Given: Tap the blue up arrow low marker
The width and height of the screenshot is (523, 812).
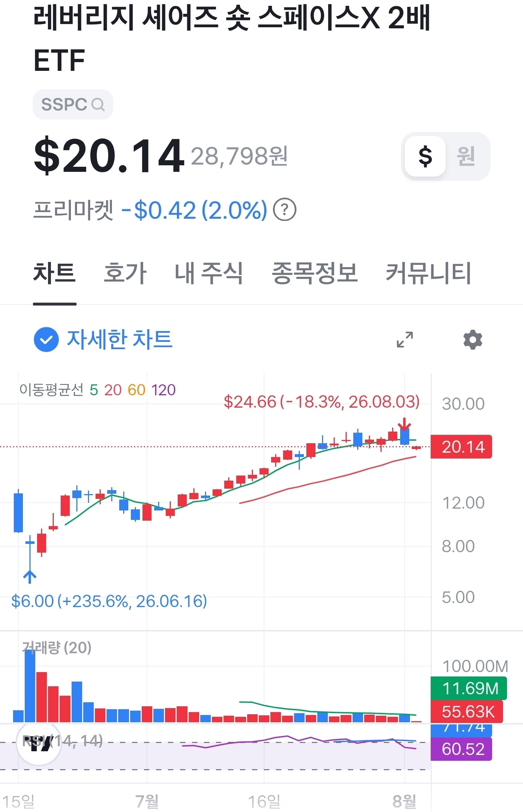Looking at the screenshot, I should coord(30,577).
